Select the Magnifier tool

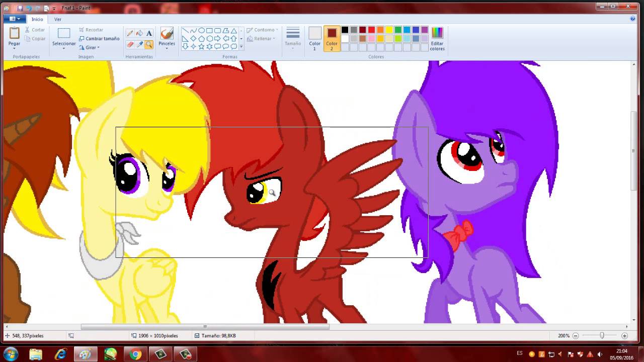(x=149, y=45)
